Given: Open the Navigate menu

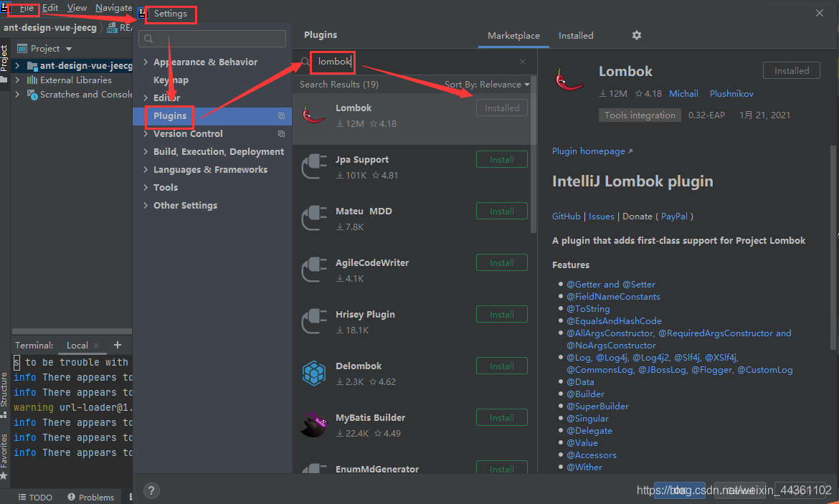Looking at the screenshot, I should tap(113, 8).
